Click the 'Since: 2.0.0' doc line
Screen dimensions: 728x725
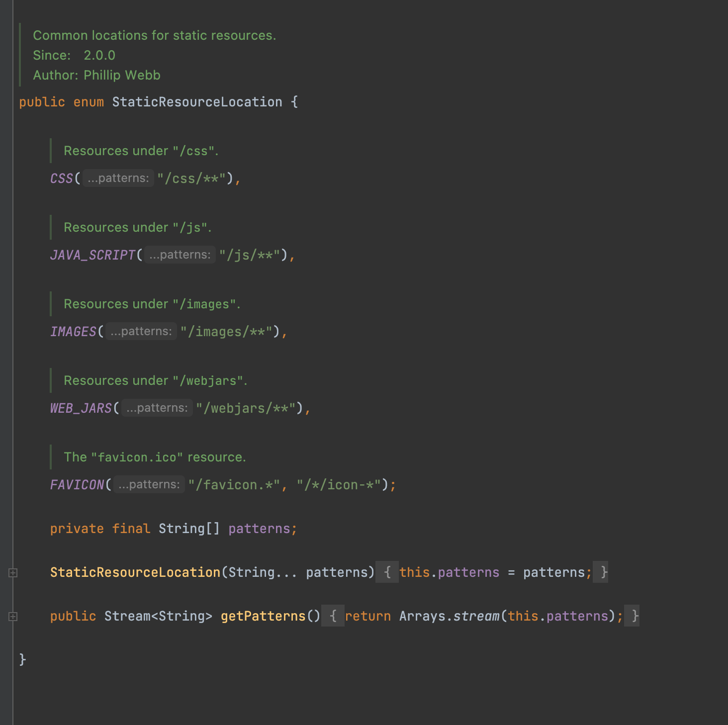point(74,55)
